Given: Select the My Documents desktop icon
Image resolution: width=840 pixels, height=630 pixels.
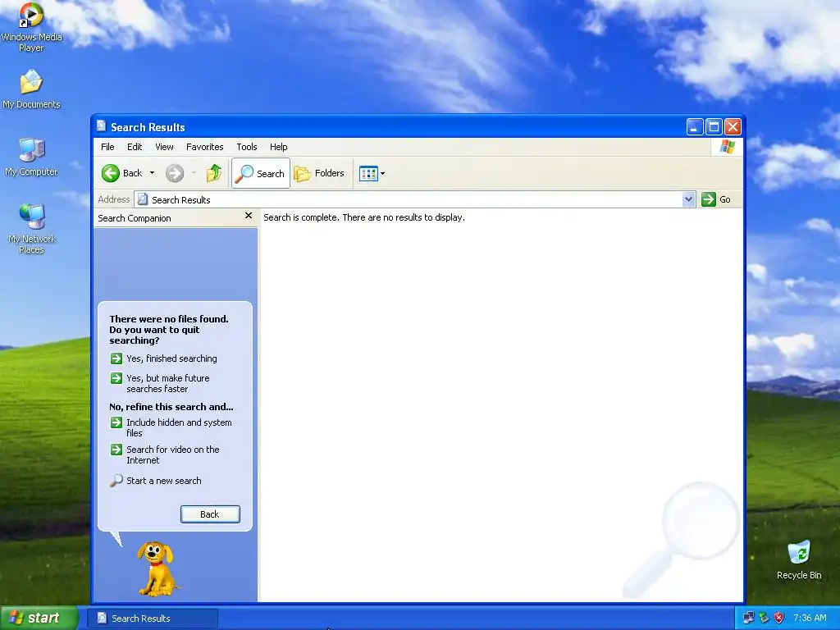Looking at the screenshot, I should coord(31,89).
